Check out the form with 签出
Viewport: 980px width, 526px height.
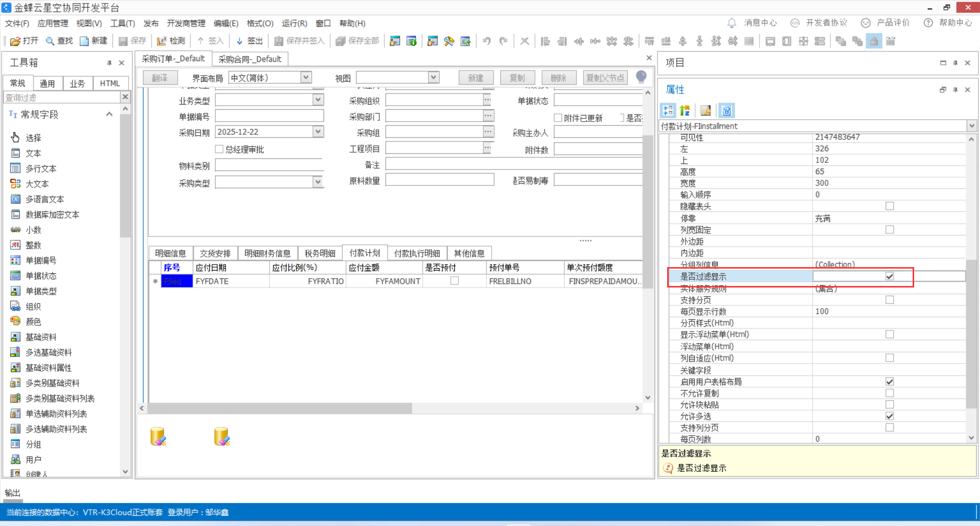click(x=249, y=41)
